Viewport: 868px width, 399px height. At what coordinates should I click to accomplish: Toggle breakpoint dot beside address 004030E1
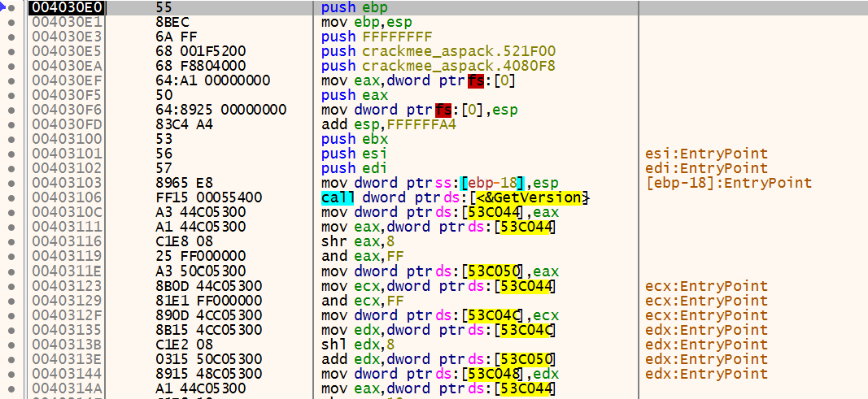(11, 22)
